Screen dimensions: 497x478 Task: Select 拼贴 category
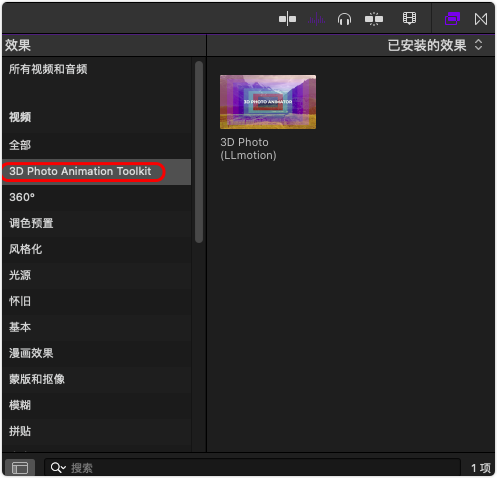[97, 431]
